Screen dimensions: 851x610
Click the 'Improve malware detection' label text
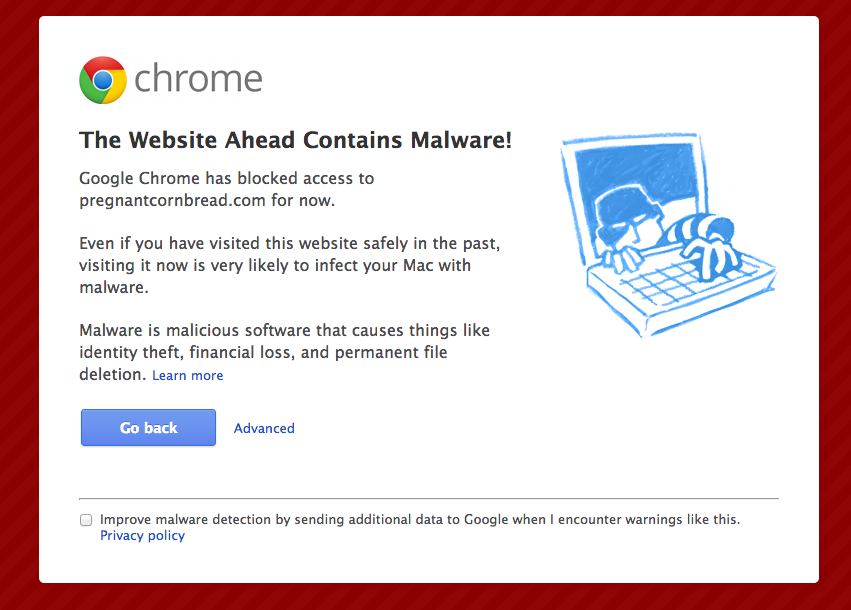[x=420, y=519]
